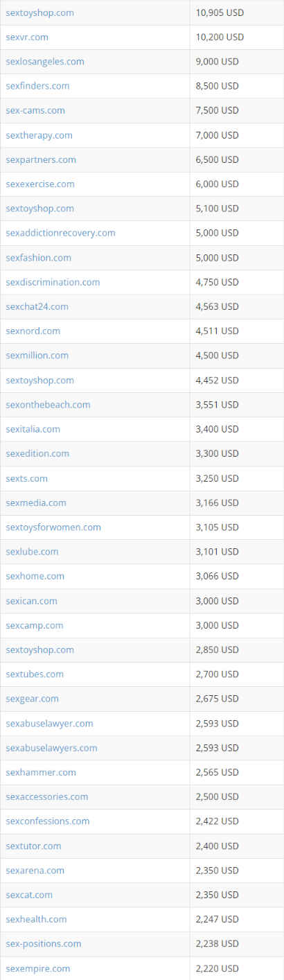Open sexedition.com listing
Screen dimensions: 284x980
pyautogui.click(x=37, y=453)
